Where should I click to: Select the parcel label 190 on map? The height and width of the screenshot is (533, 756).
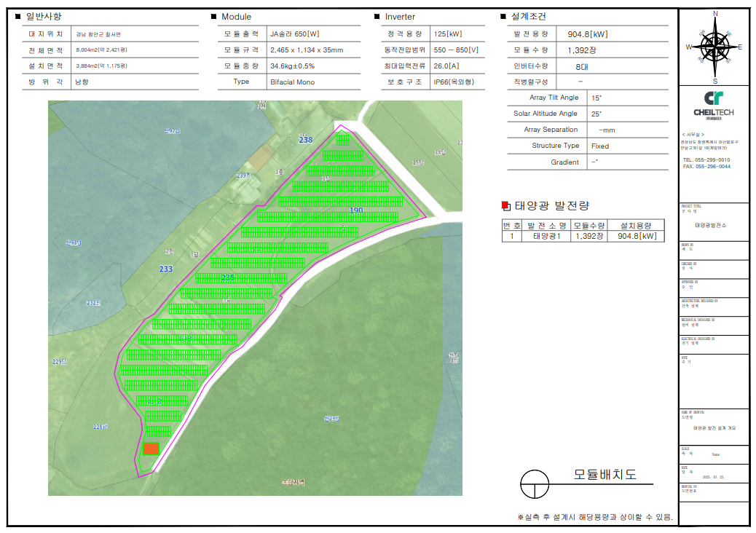(356, 210)
